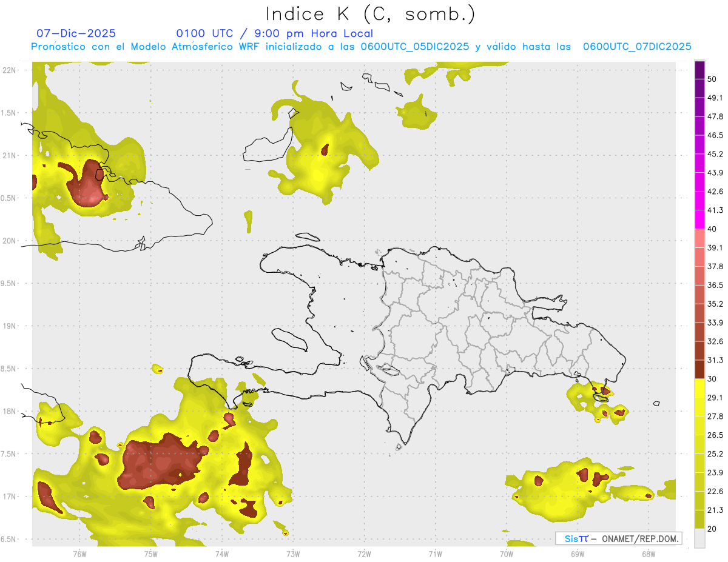Click the "0100 UTC / 9:00 pm Hora Local" time text
The width and height of the screenshot is (728, 562).
pyautogui.click(x=275, y=33)
